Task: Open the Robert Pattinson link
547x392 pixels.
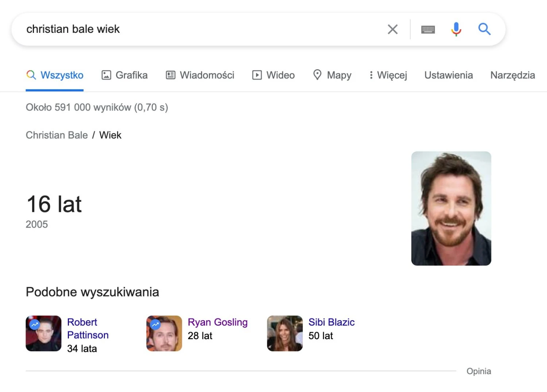Action: click(88, 329)
